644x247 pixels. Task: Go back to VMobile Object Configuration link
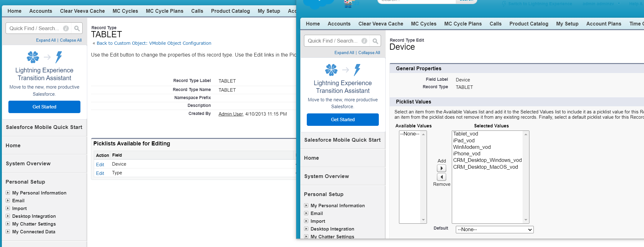click(154, 43)
